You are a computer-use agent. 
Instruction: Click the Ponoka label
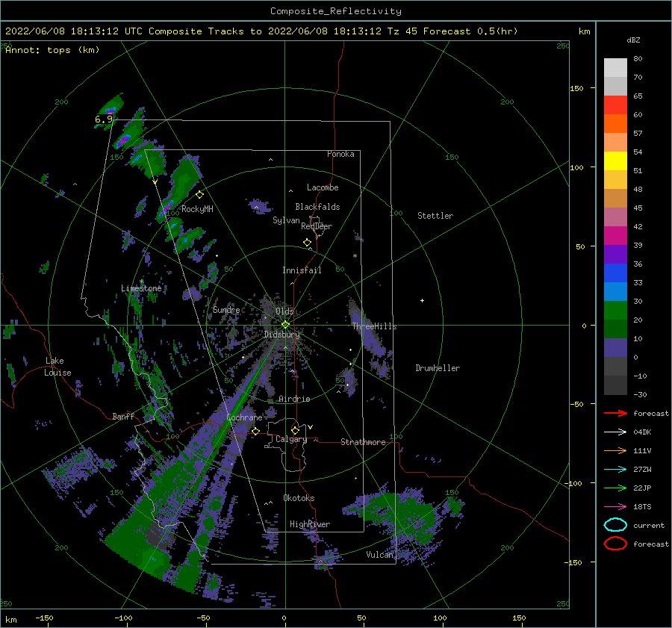coord(340,154)
